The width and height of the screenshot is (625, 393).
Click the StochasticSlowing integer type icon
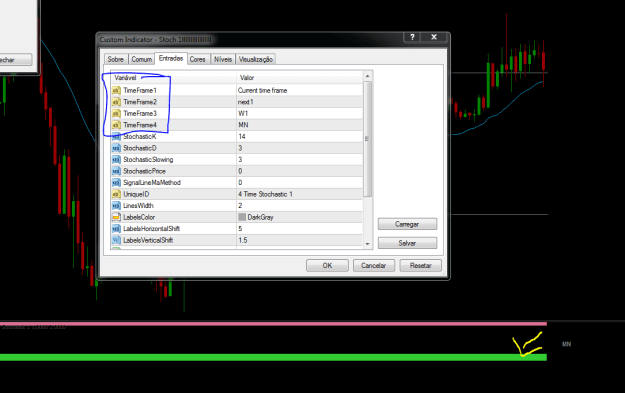click(x=116, y=160)
